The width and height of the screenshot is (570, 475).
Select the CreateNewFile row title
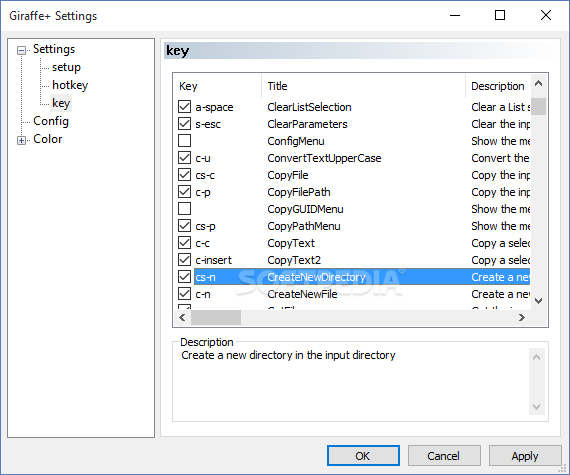click(302, 294)
